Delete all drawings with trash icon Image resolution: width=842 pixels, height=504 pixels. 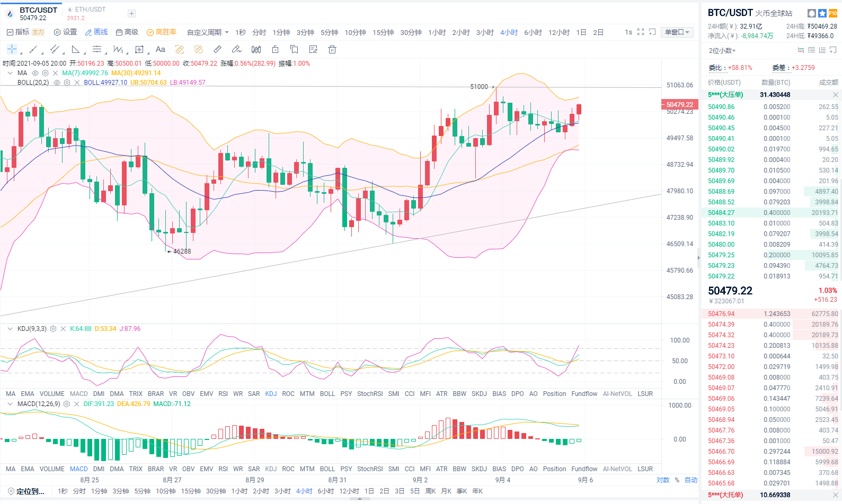(x=332, y=49)
